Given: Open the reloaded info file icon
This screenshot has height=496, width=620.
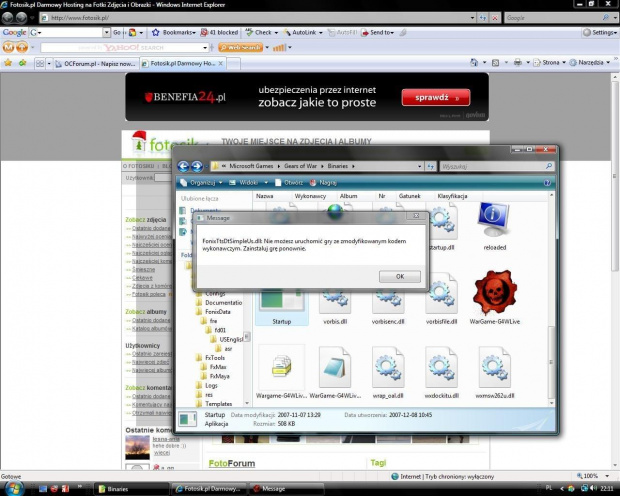Looking at the screenshot, I should click(494, 221).
